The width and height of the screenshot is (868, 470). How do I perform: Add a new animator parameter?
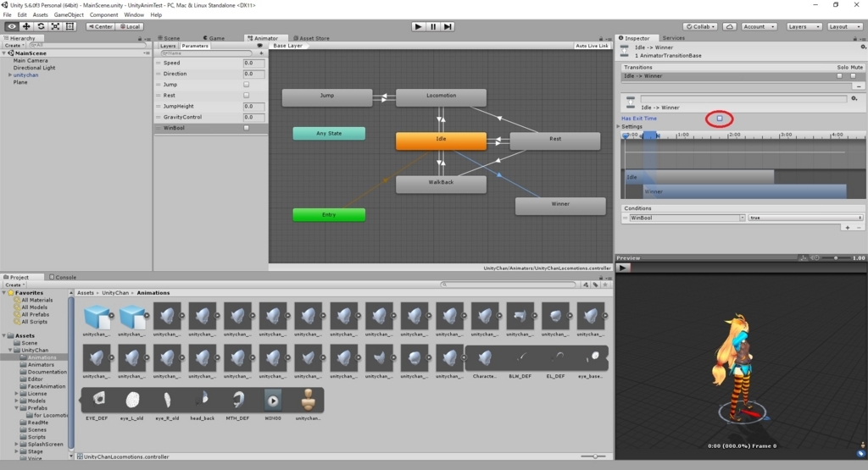[x=261, y=53]
